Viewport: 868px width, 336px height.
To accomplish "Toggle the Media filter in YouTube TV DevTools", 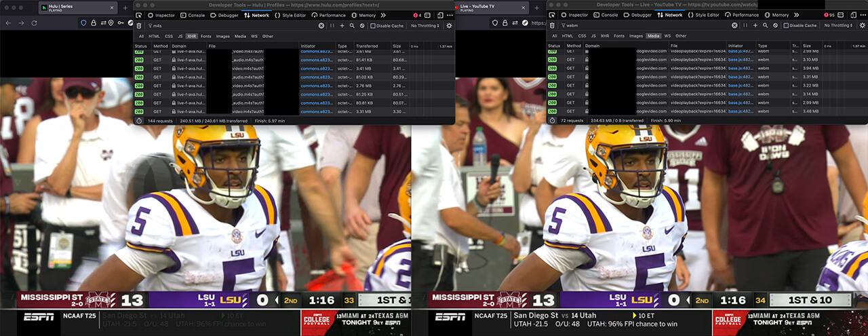I will [654, 36].
